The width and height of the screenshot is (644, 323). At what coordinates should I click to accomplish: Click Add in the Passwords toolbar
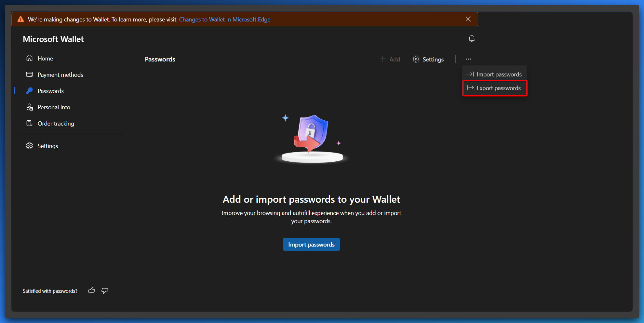click(x=390, y=59)
